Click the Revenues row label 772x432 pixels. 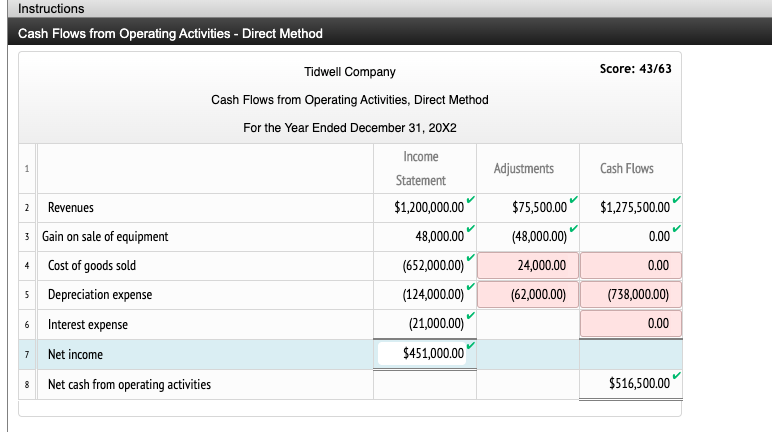[x=70, y=207]
